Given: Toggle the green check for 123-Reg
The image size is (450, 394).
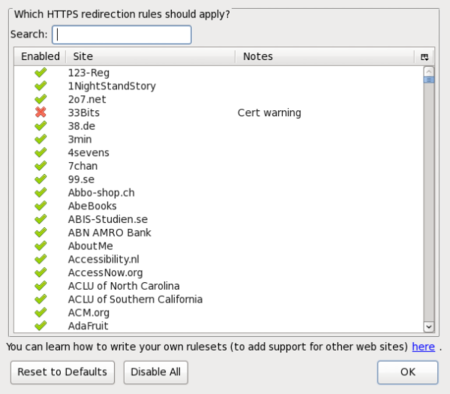Looking at the screenshot, I should click(x=41, y=72).
